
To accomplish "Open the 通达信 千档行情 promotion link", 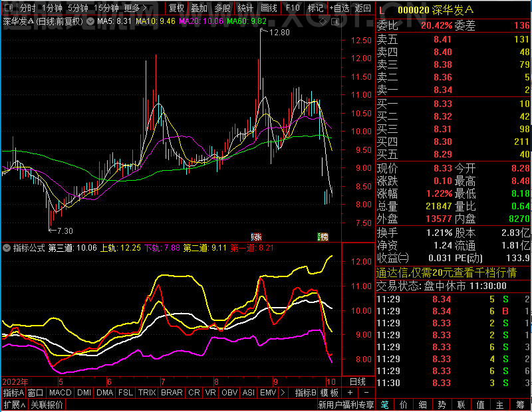I will (x=446, y=272).
